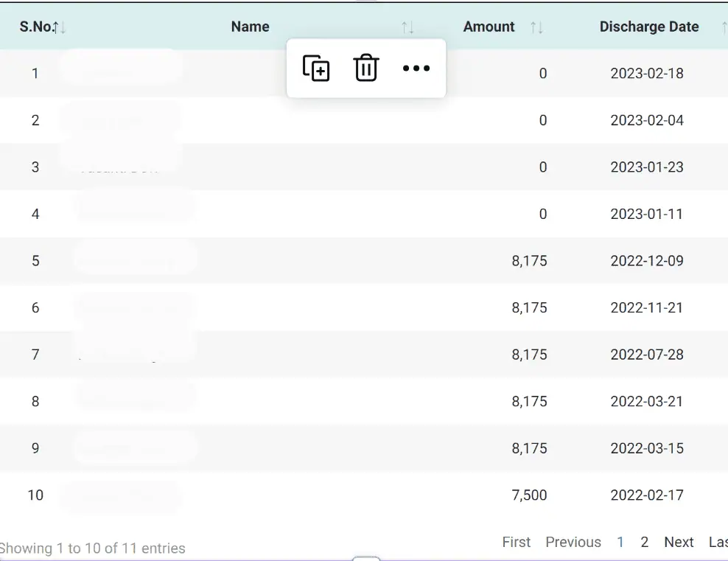Screen dimensions: 728x561
Task: Open the three-dots more options menu
Action: tap(416, 69)
